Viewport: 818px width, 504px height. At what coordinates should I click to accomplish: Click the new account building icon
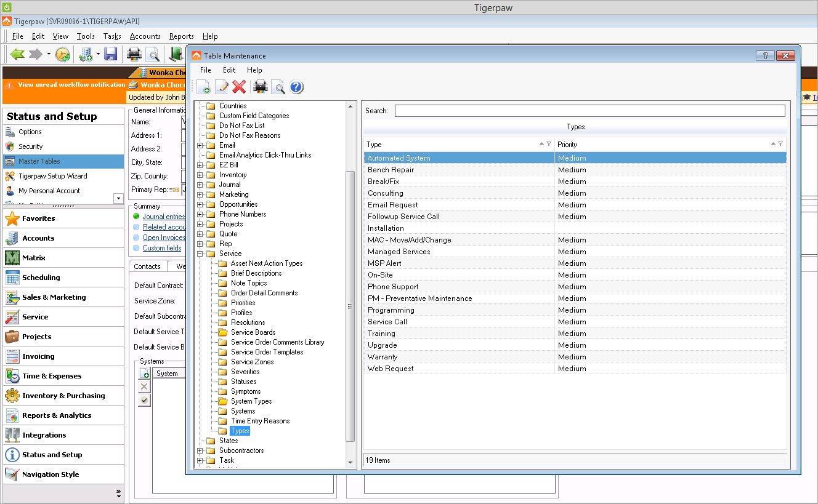pyautogui.click(x=87, y=54)
